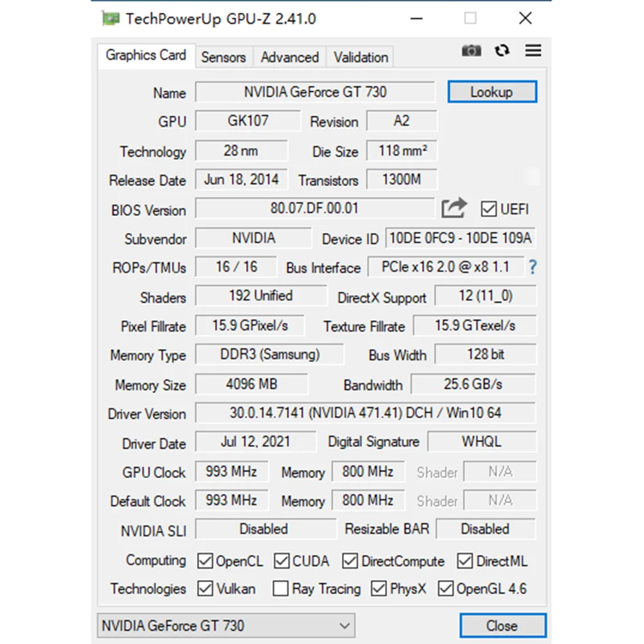
Task: Click the Transistors field 1300M
Action: pyautogui.click(x=402, y=180)
